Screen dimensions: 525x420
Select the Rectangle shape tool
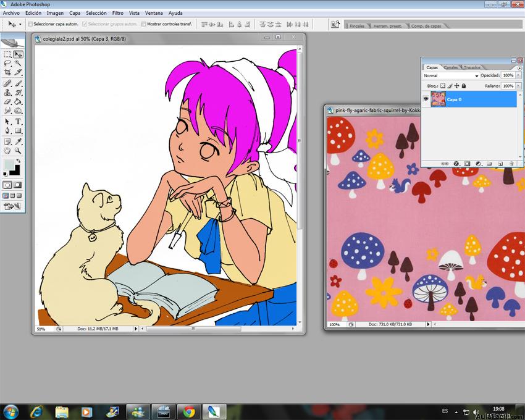click(18, 130)
